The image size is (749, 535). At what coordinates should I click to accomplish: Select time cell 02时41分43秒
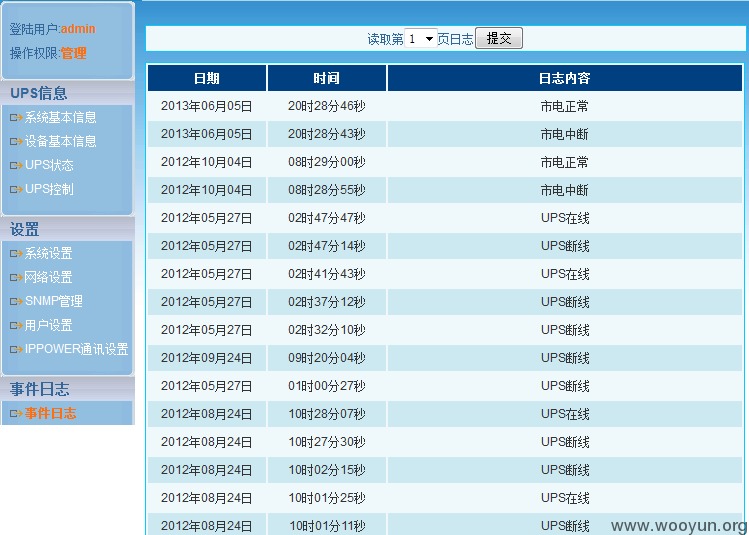327,274
